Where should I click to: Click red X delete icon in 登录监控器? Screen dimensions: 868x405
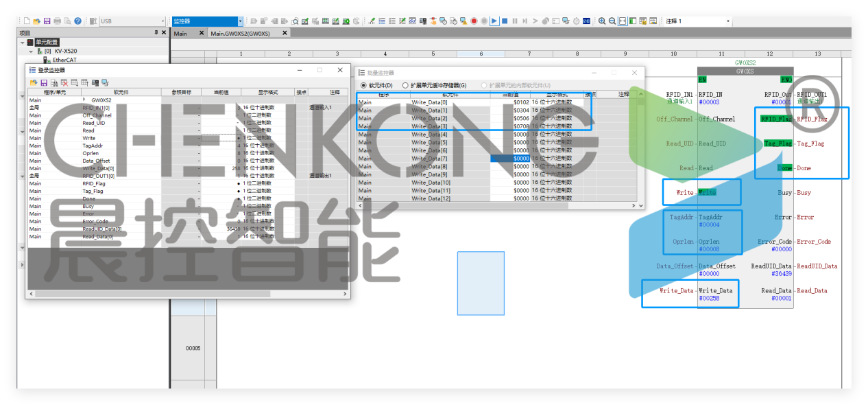(x=64, y=82)
